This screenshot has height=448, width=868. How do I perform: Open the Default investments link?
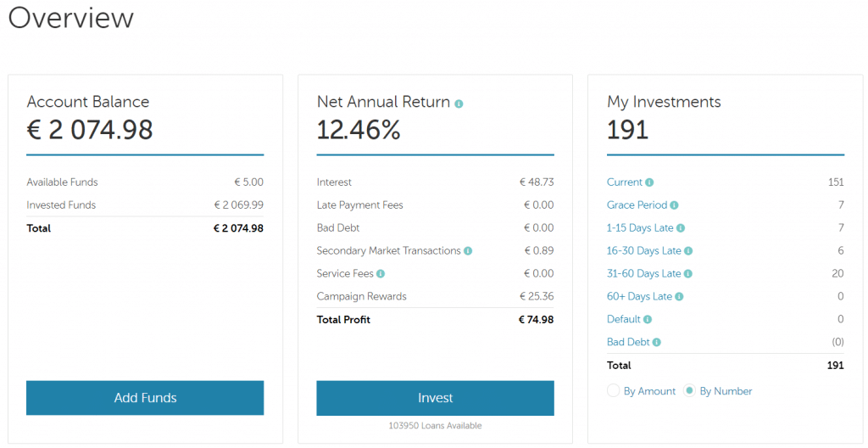pyautogui.click(x=624, y=320)
